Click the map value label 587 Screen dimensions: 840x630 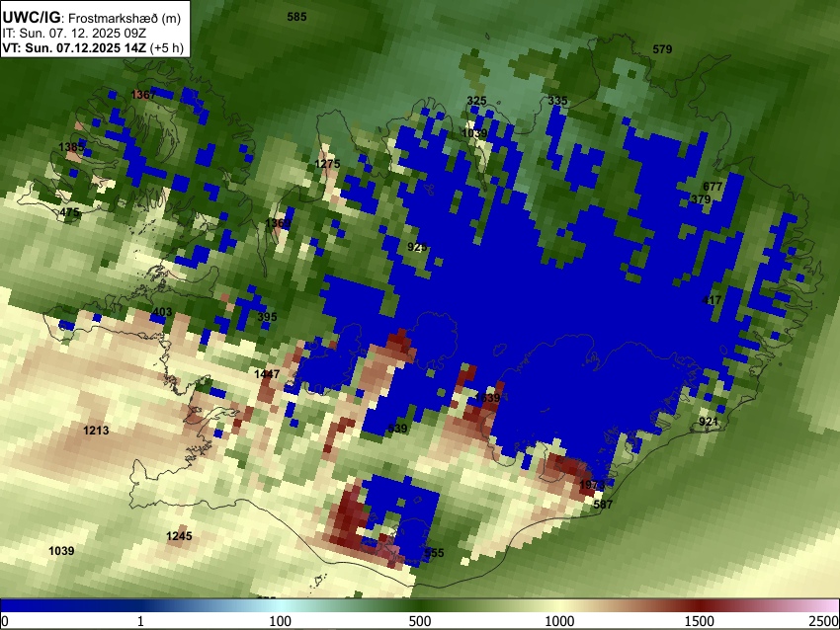click(x=603, y=505)
